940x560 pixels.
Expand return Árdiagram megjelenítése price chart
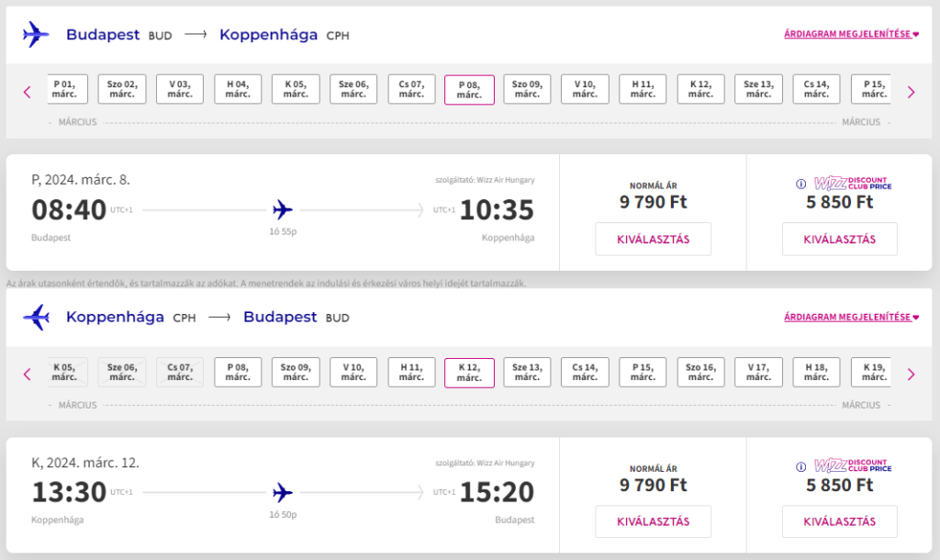[x=851, y=317]
